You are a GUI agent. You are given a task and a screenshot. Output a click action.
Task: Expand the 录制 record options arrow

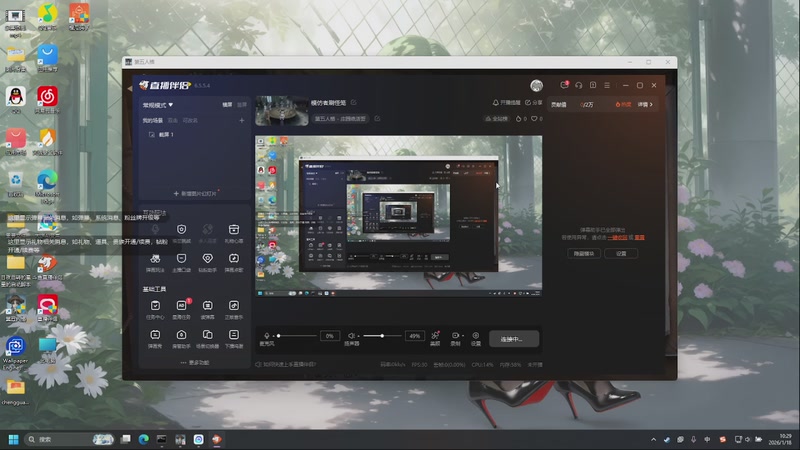click(463, 336)
